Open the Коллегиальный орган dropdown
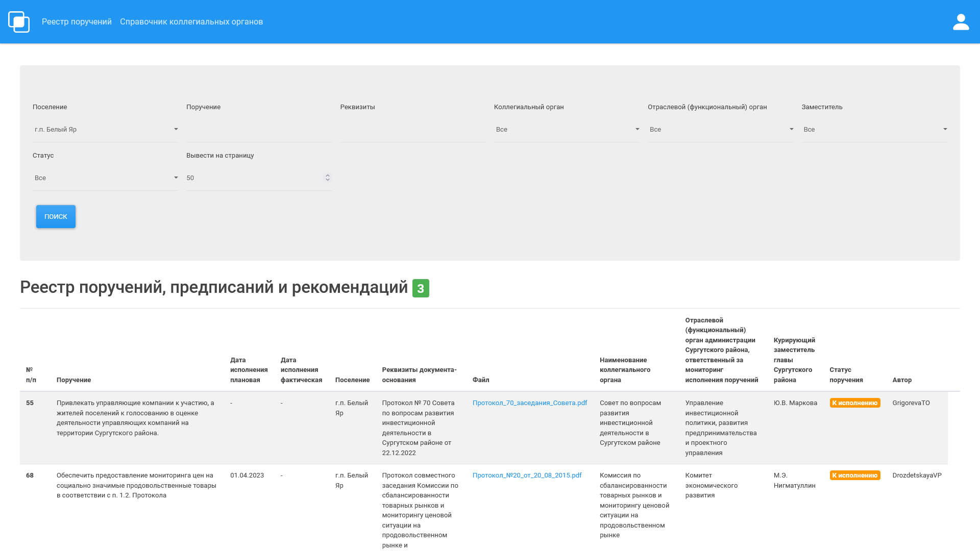Image resolution: width=980 pixels, height=551 pixels. pyautogui.click(x=567, y=130)
